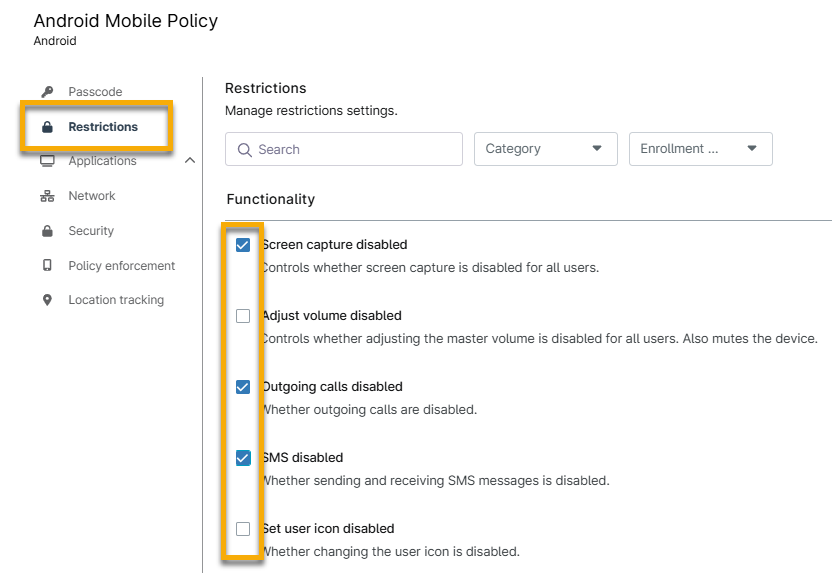
Task: Open the Passcode settings section
Action: (x=95, y=92)
